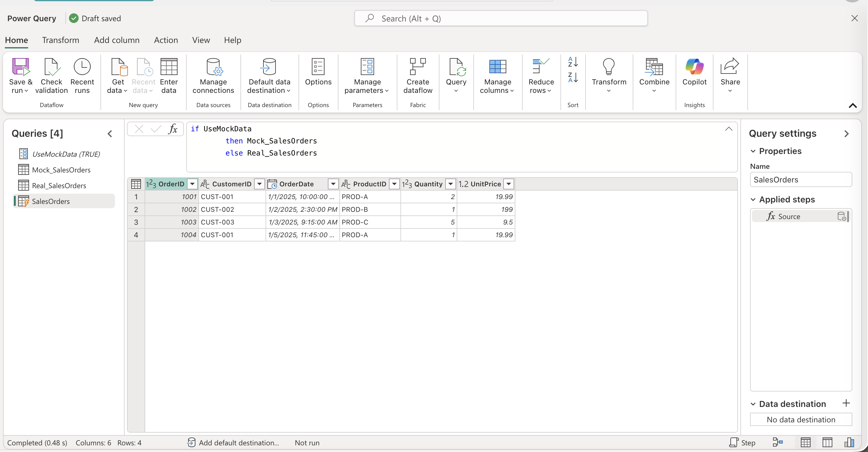Viewport: 868px width, 452px height.
Task: Switch to the Action tab
Action: [x=166, y=40]
